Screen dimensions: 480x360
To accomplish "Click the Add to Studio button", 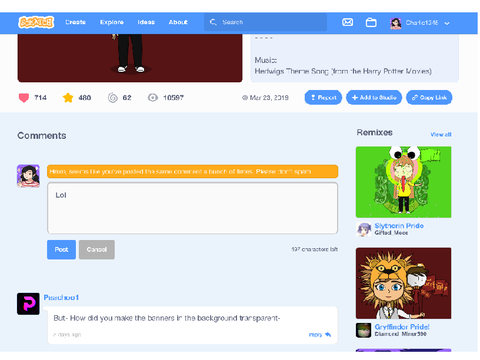I will [x=374, y=97].
